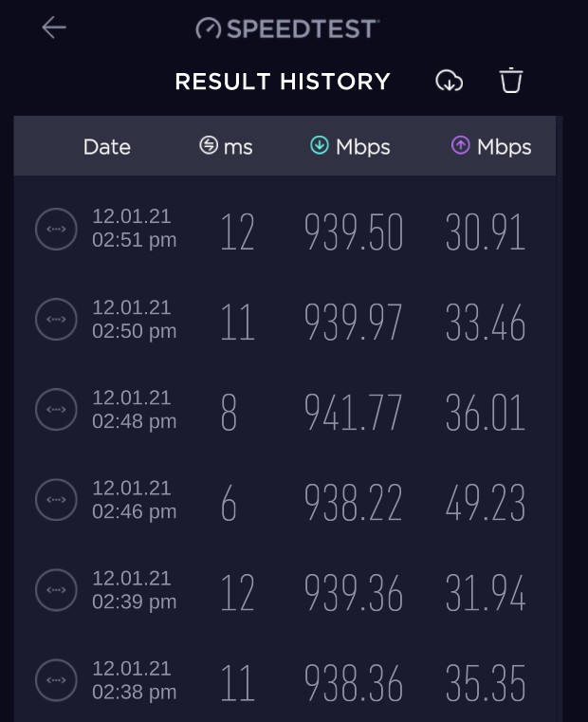Click the Speedtest gauge logo icon
588x722 pixels.
point(209,28)
